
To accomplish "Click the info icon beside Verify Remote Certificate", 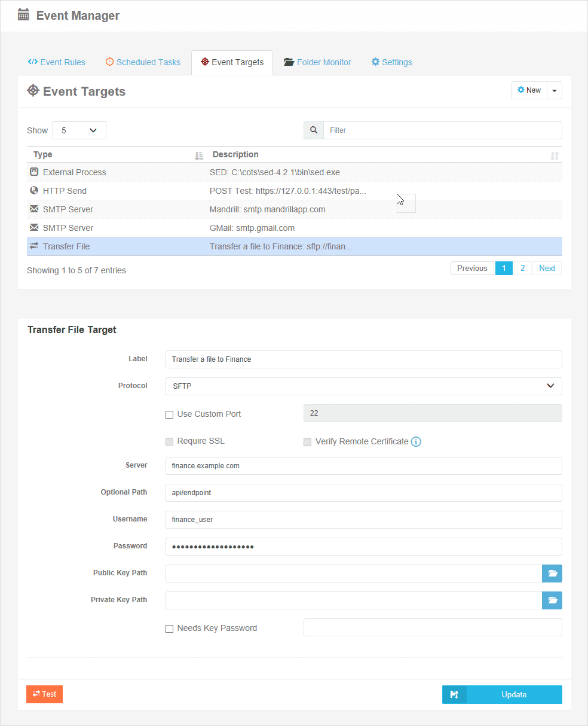I will tap(416, 442).
